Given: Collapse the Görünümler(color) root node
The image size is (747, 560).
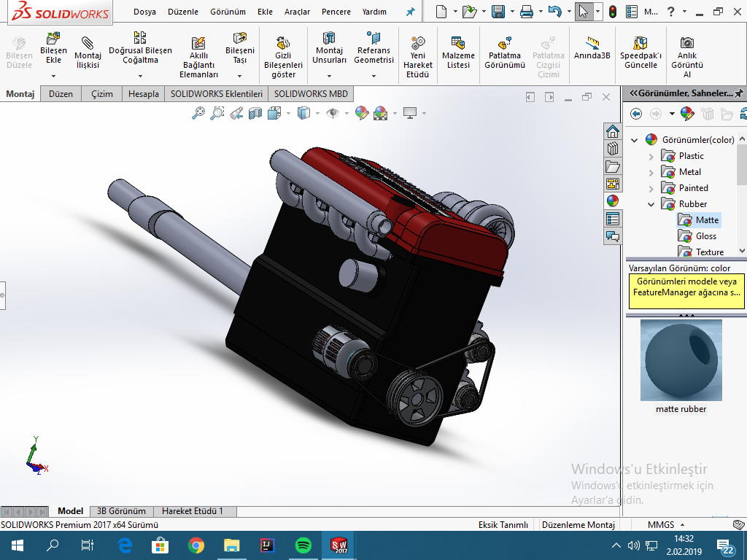Looking at the screenshot, I should tap(634, 140).
